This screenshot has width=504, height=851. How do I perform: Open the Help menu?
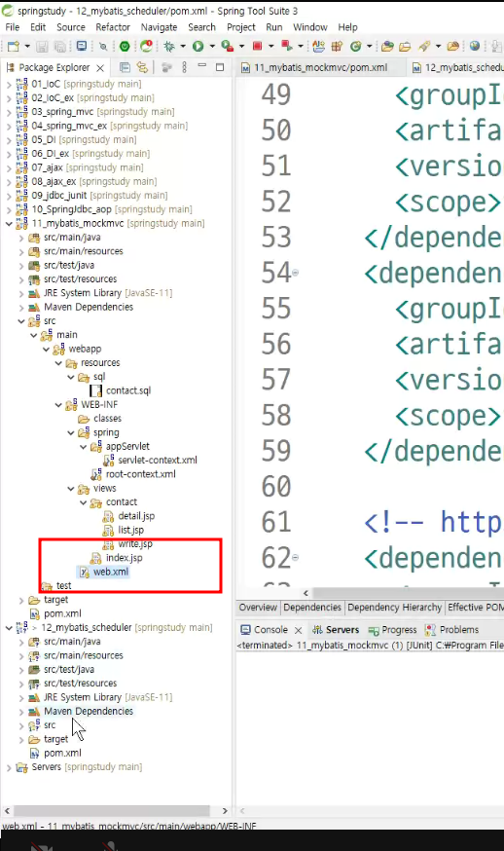[x=347, y=27]
